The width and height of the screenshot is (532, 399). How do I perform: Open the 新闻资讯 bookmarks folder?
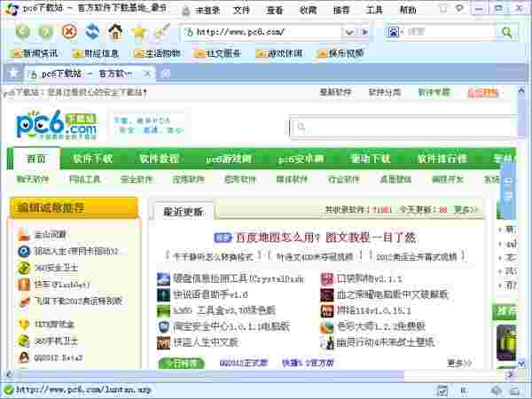click(x=35, y=53)
